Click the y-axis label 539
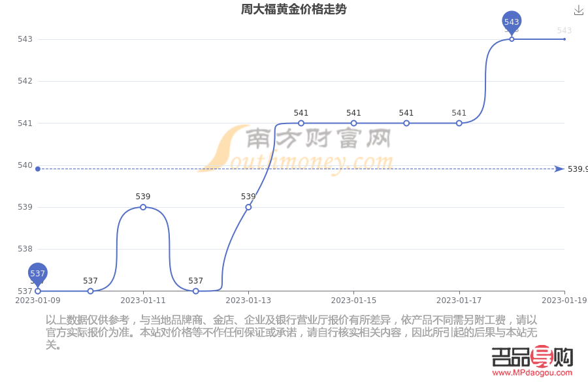Screen dimensions: 588x392 point(25,207)
